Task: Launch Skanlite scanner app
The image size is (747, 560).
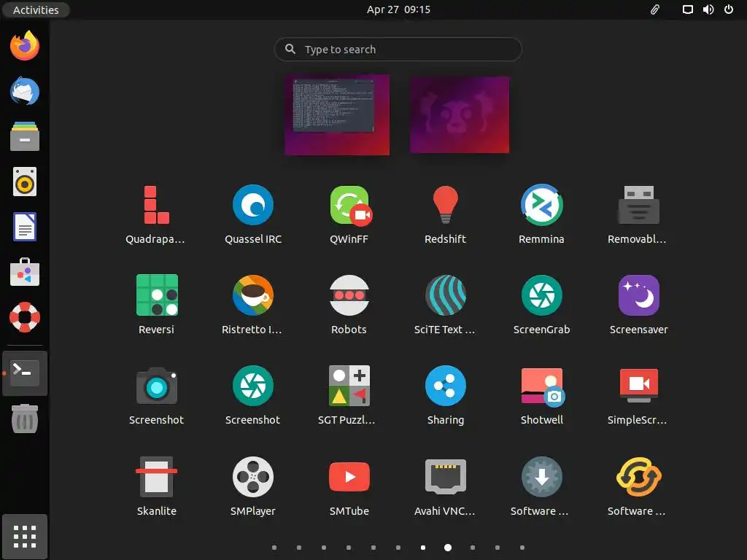Action: (x=156, y=486)
